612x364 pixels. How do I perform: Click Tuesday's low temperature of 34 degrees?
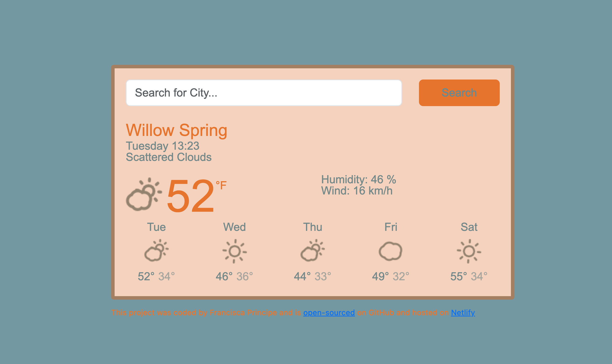tap(166, 276)
